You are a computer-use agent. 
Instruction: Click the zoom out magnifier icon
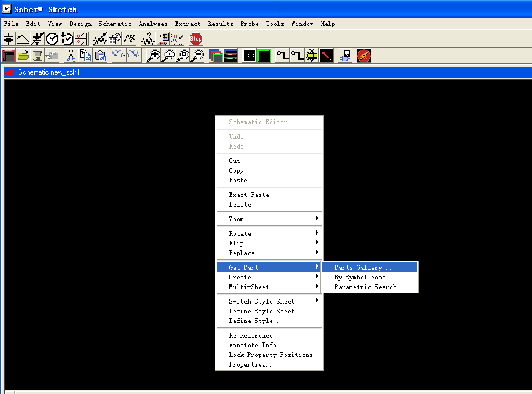[x=197, y=56]
